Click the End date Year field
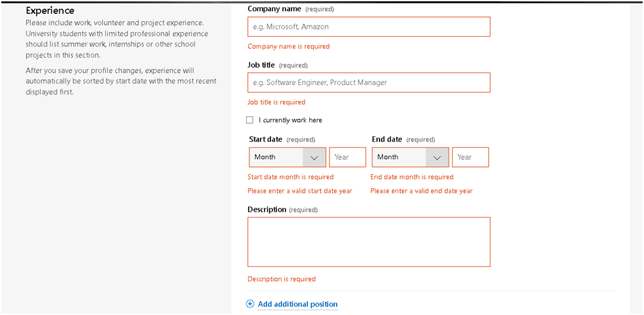Image resolution: width=644 pixels, height=315 pixels. [x=470, y=157]
